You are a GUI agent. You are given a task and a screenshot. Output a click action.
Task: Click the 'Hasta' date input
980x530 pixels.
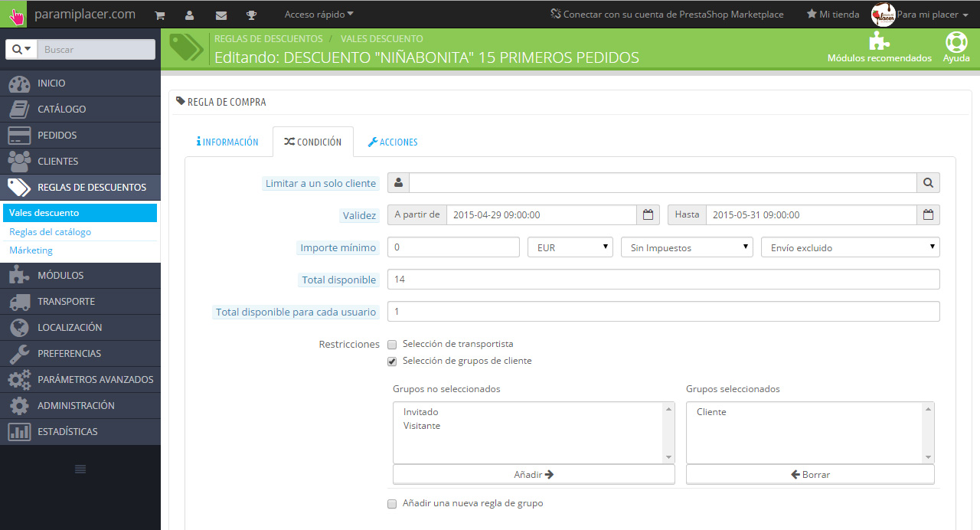812,215
